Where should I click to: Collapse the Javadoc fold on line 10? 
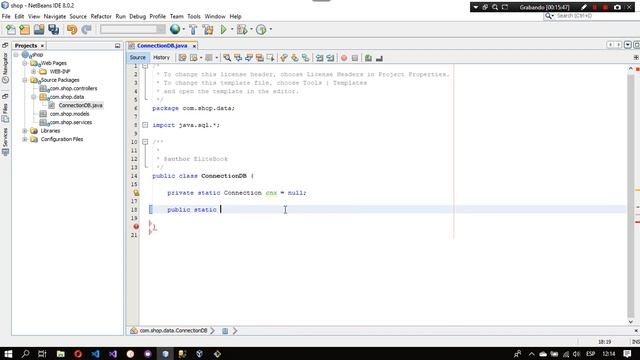coord(145,142)
